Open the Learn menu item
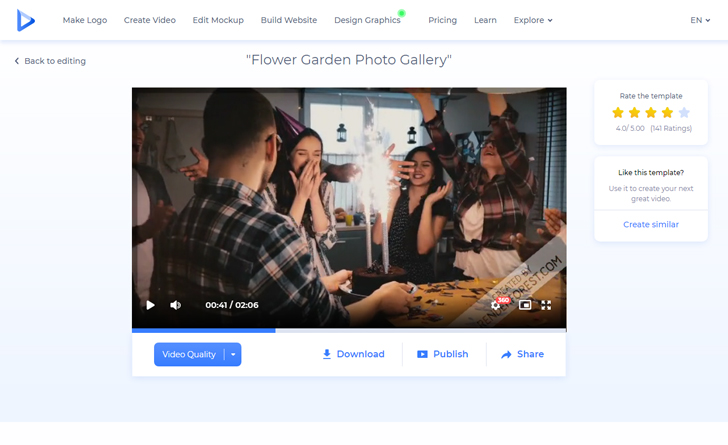Viewport: 728px width, 445px height. tap(485, 20)
